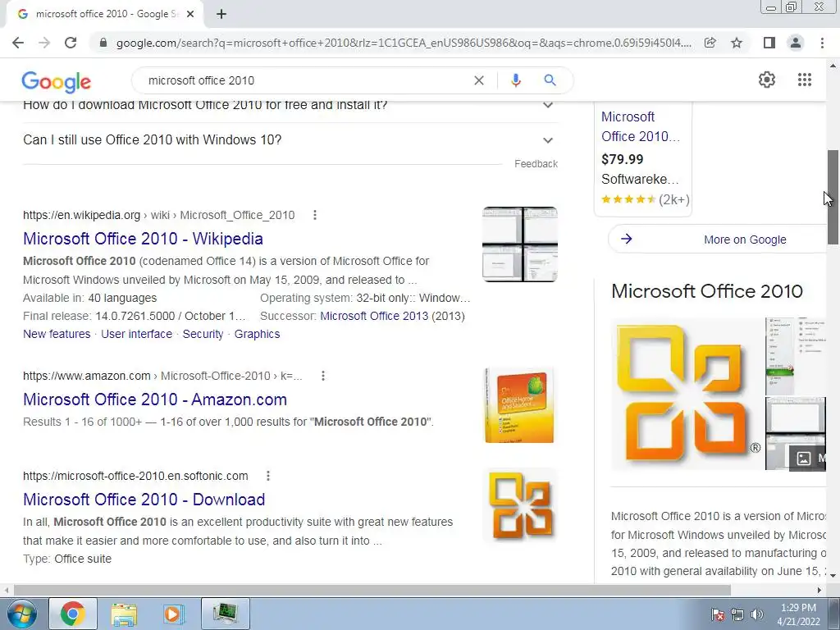Image resolution: width=840 pixels, height=630 pixels.
Task: Click the vertical page scrollbar thumb
Action: [x=833, y=197]
